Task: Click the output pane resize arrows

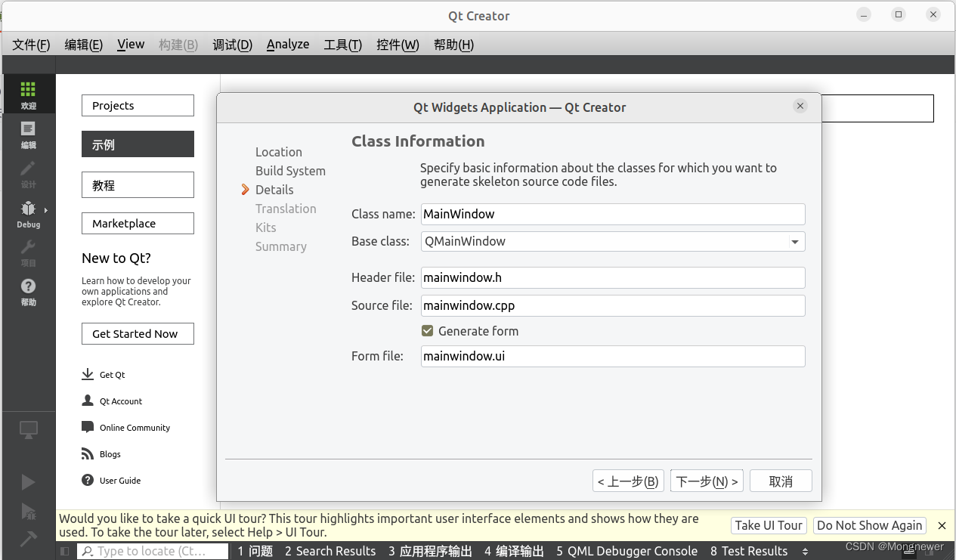Action: coord(804,551)
